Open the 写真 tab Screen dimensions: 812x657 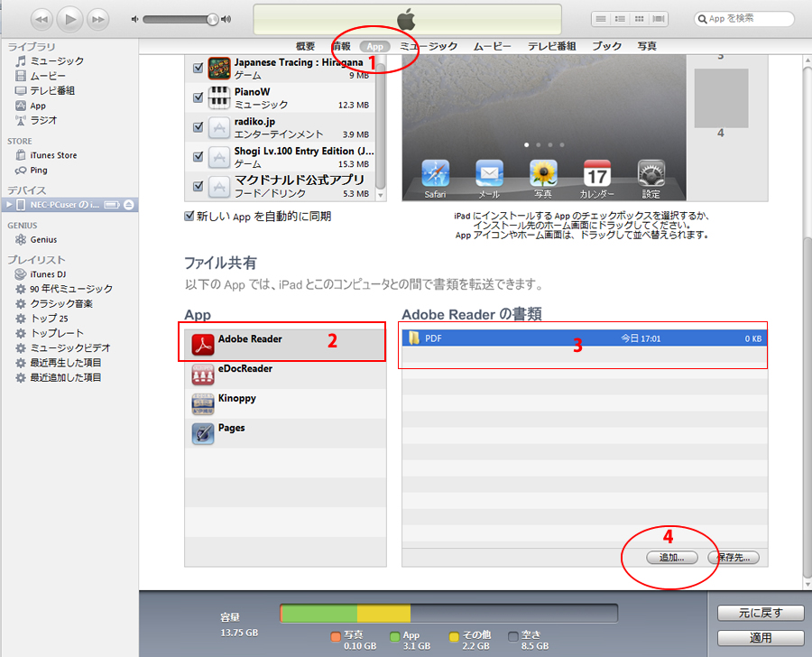click(x=647, y=46)
